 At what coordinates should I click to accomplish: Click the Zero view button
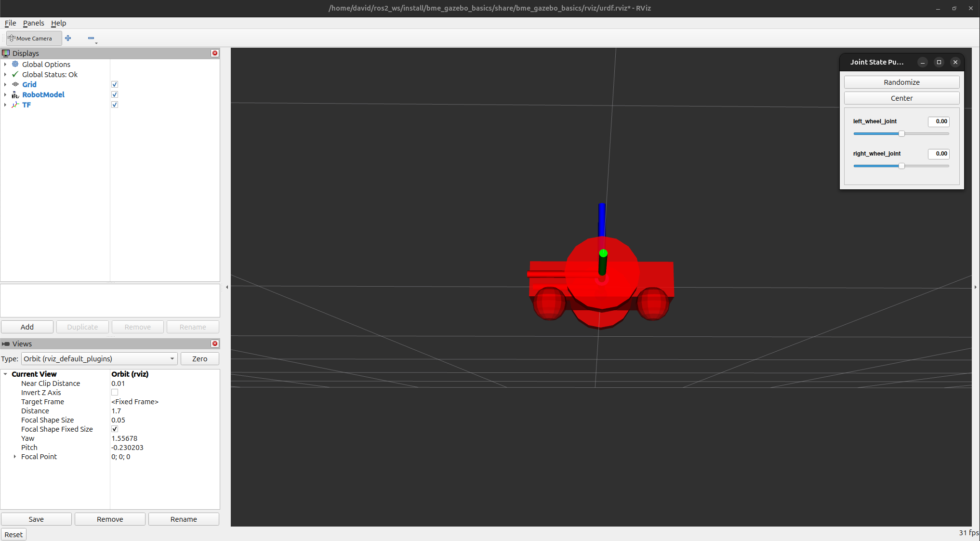click(199, 358)
